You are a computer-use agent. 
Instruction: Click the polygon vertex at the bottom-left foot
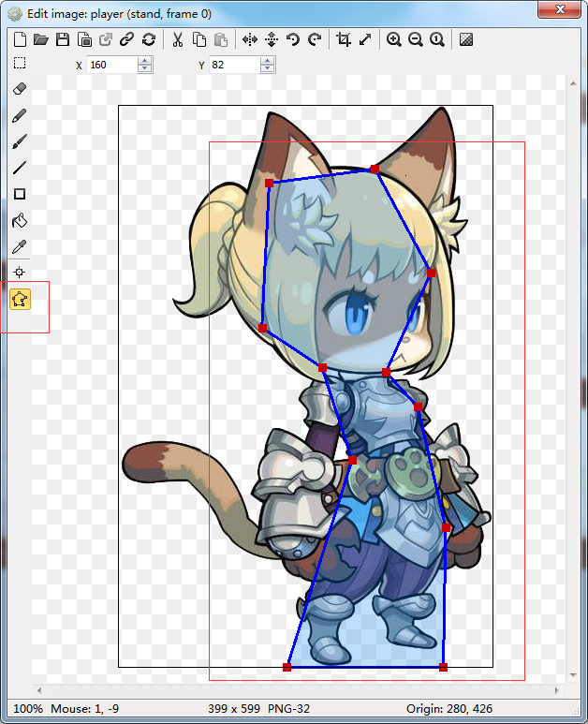pyautogui.click(x=287, y=667)
